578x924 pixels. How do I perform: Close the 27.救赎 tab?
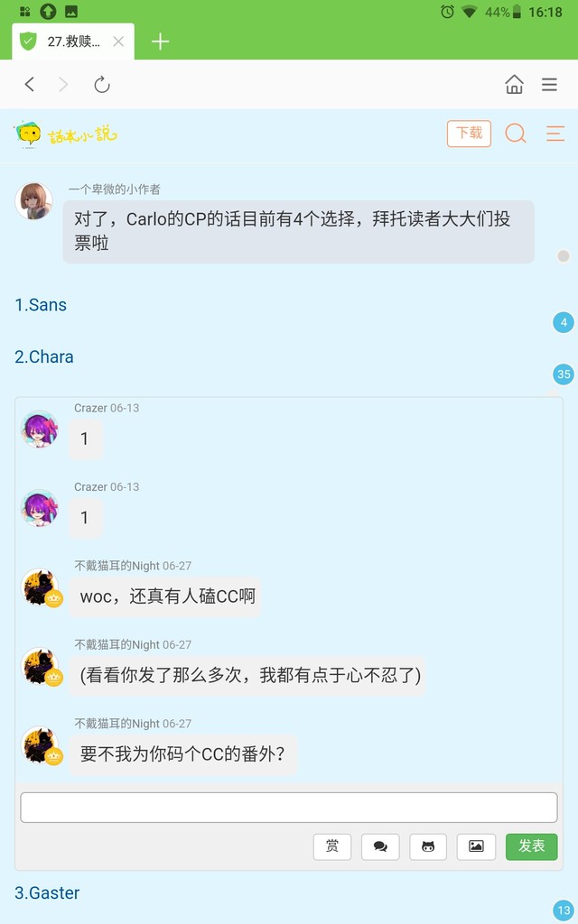point(118,42)
